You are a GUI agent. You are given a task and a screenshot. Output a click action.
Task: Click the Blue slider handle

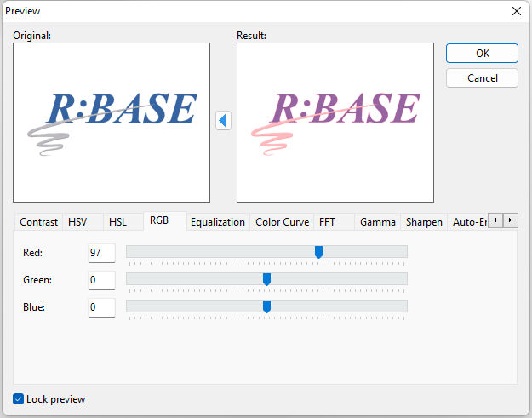pos(266,306)
